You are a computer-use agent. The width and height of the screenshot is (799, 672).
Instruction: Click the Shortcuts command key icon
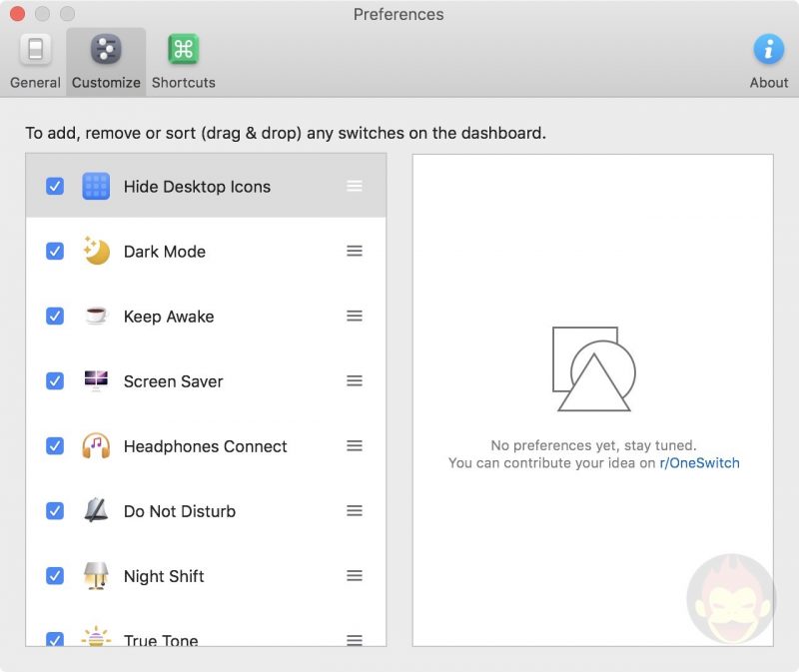pos(183,48)
